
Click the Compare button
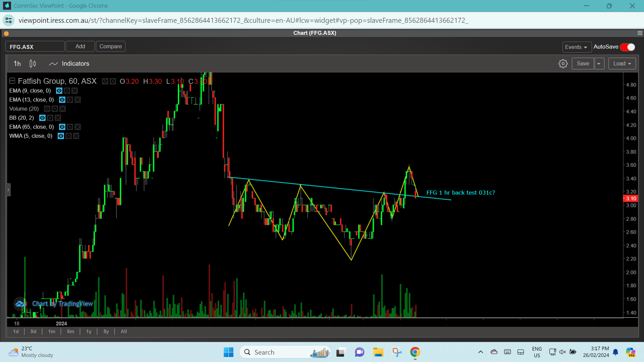(111, 47)
